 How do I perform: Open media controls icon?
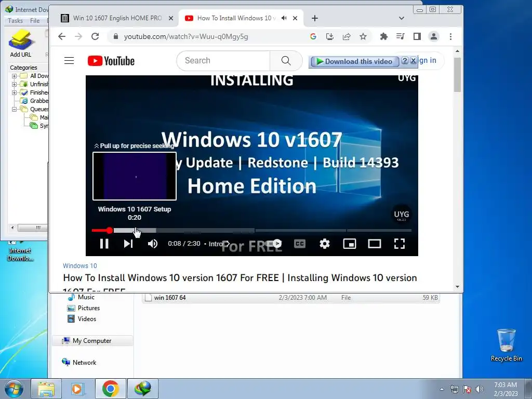[401, 36]
